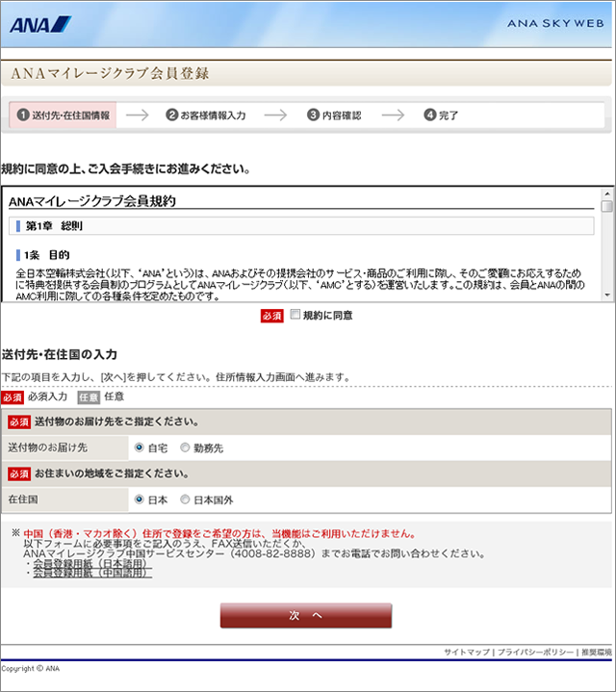Click the 1条 目的 heading
The height and width of the screenshot is (692, 616).
click(x=47, y=255)
